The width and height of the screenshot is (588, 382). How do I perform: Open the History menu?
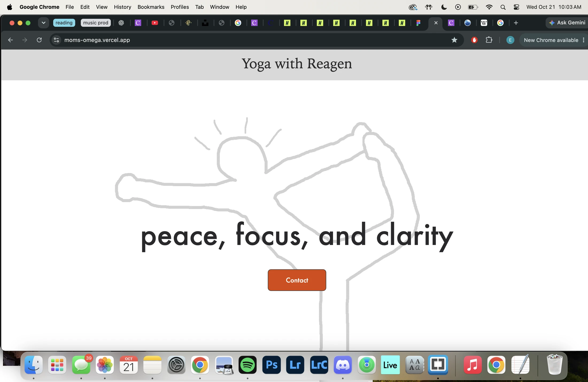122,7
